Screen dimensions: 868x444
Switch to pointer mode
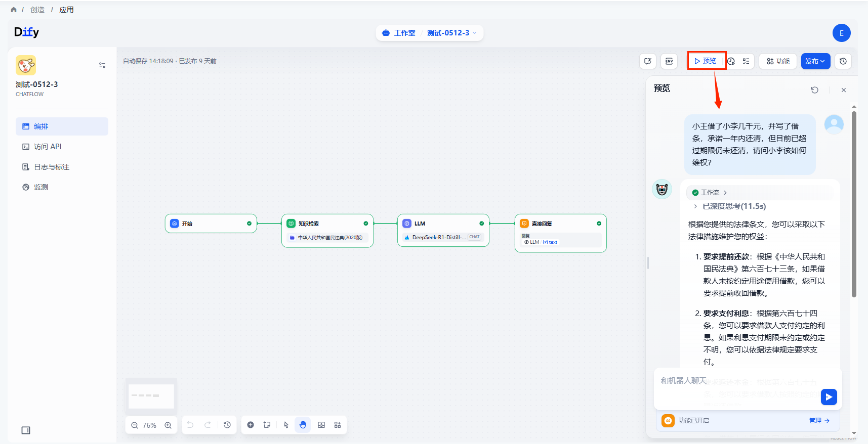coord(286,425)
